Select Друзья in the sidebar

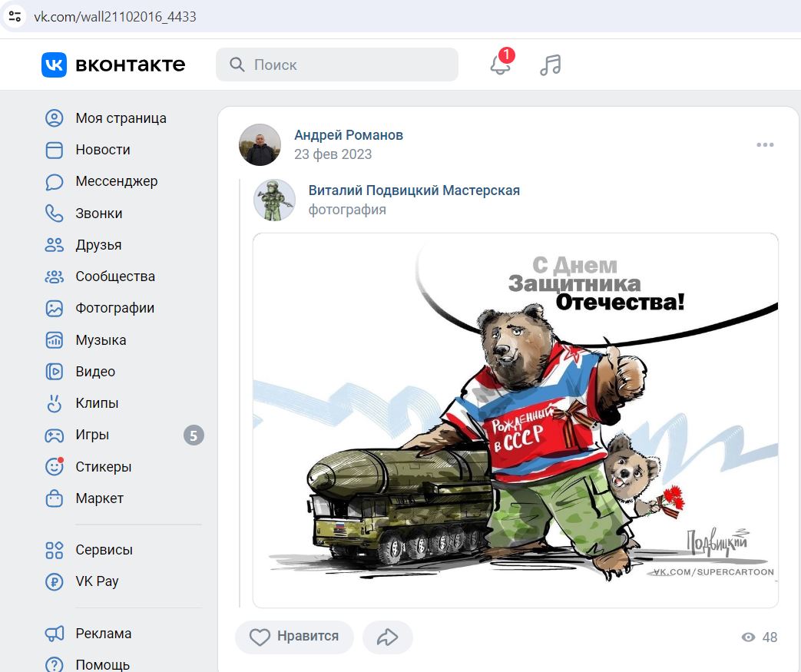click(98, 245)
